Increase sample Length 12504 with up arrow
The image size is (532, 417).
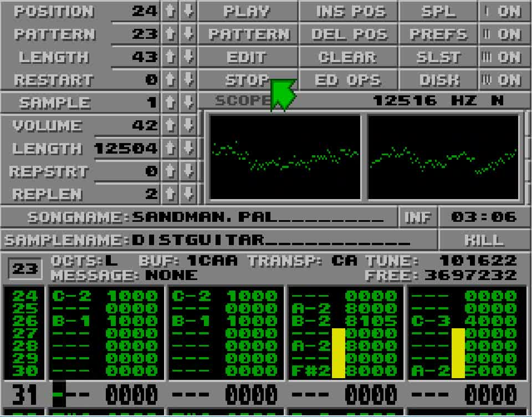[170, 149]
